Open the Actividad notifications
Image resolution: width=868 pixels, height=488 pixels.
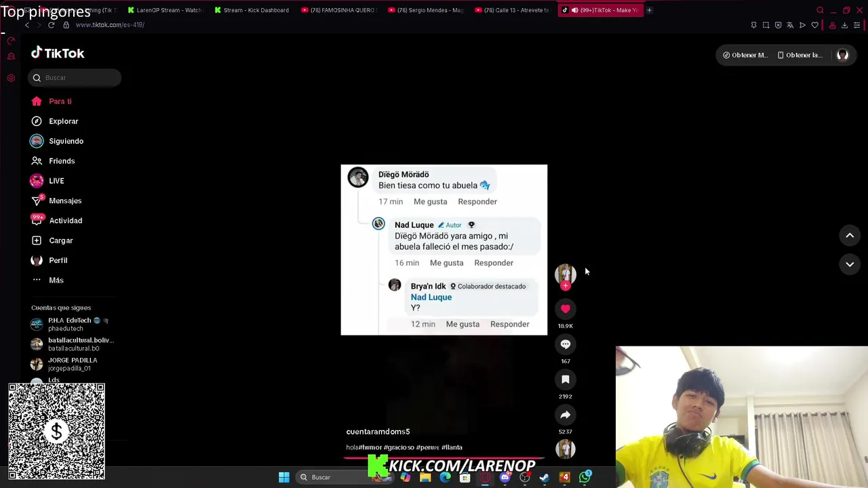56,220
